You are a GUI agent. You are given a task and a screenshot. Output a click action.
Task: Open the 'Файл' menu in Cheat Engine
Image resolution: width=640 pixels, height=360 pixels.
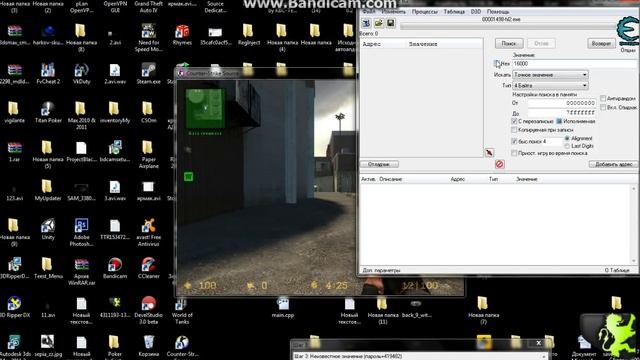click(x=369, y=11)
